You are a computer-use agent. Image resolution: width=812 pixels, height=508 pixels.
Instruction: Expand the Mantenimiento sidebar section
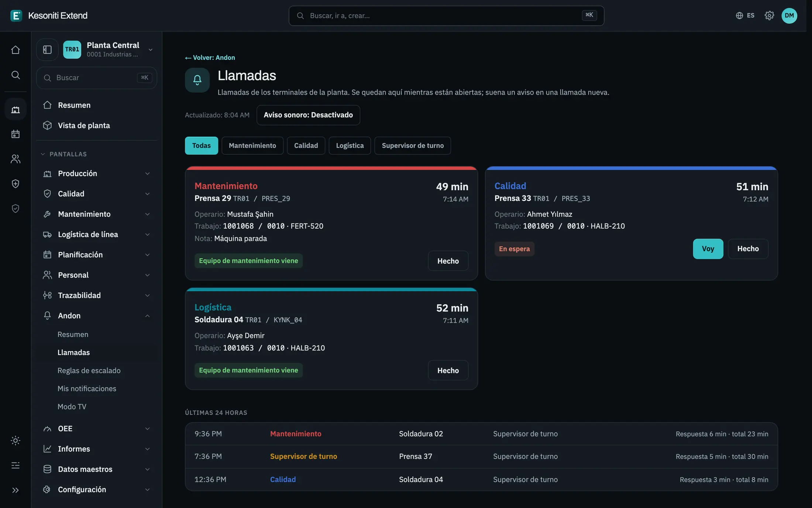tap(97, 214)
